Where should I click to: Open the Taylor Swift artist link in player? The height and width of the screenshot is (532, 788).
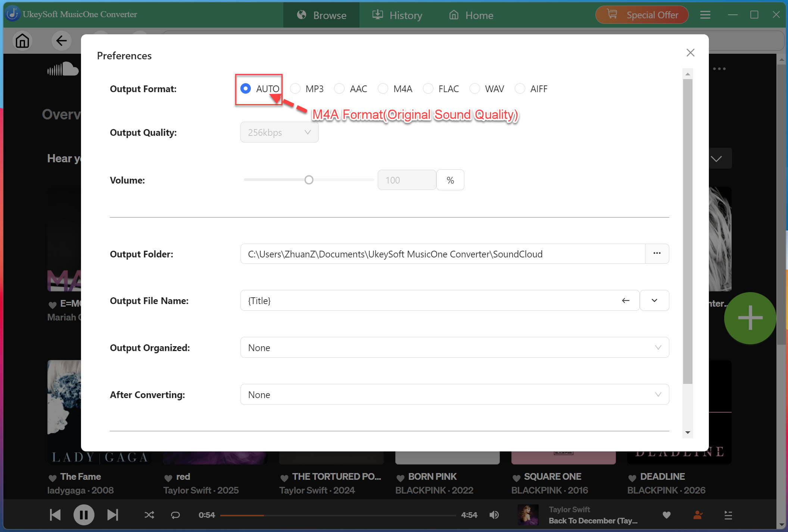coord(569,510)
